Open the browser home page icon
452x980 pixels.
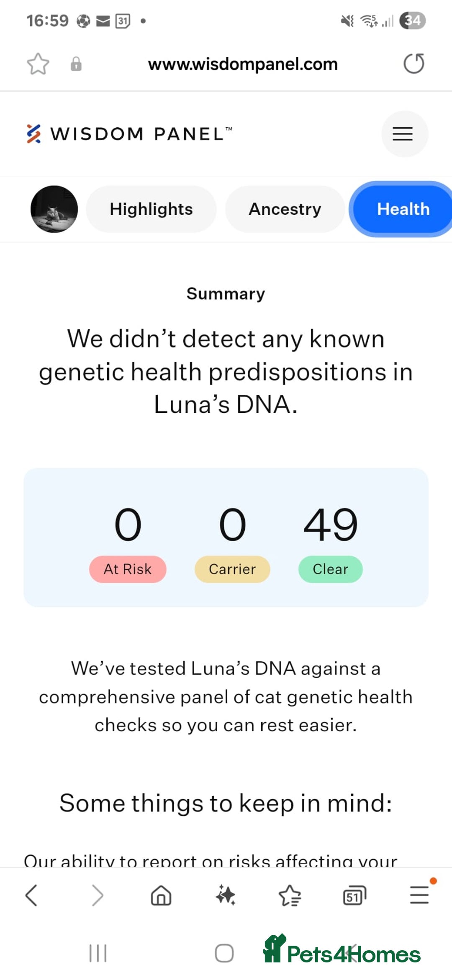161,896
